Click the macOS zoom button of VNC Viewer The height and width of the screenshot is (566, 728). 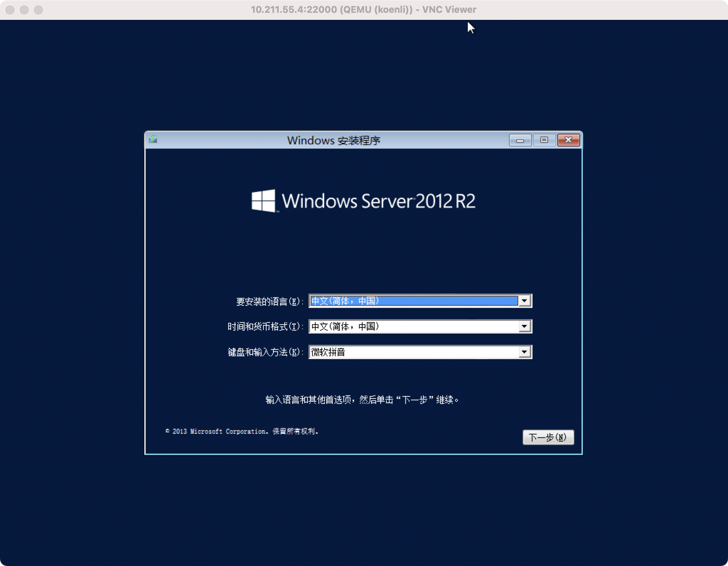click(x=38, y=10)
